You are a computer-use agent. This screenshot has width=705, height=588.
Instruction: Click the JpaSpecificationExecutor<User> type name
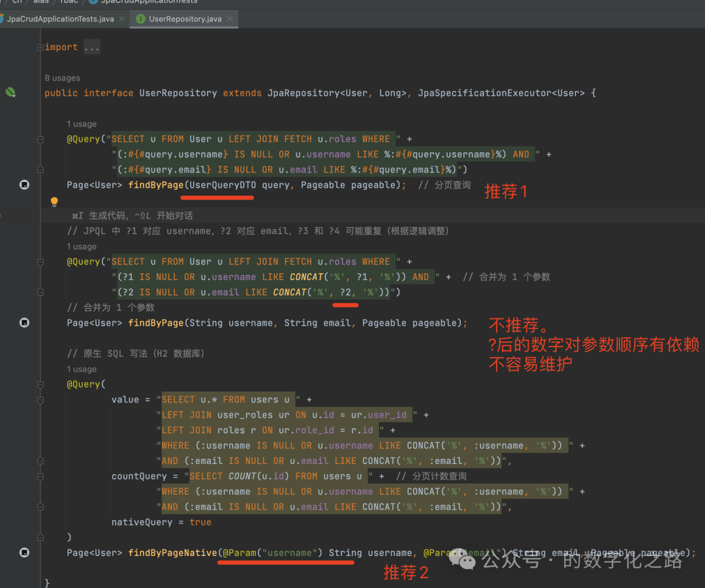pyautogui.click(x=501, y=93)
